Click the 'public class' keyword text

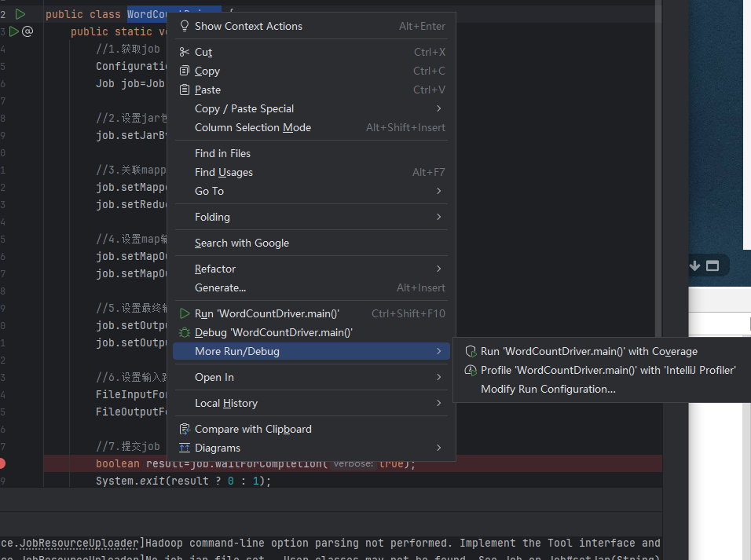tap(82, 14)
